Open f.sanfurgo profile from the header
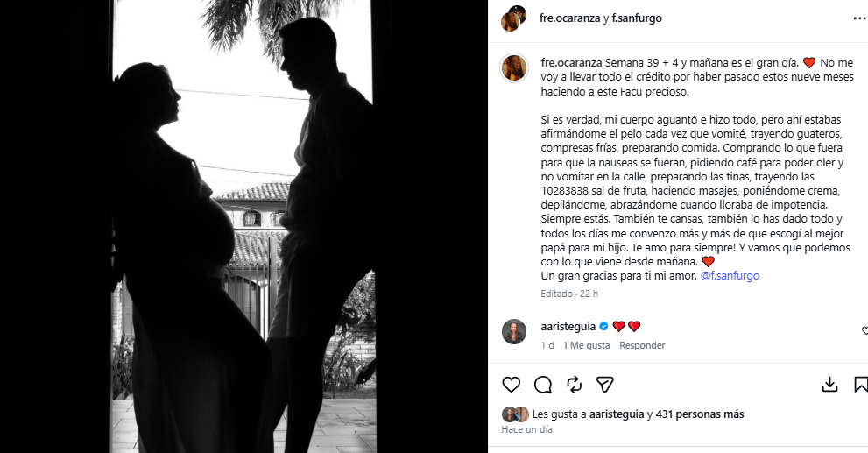This screenshot has width=868, height=453. (x=637, y=18)
